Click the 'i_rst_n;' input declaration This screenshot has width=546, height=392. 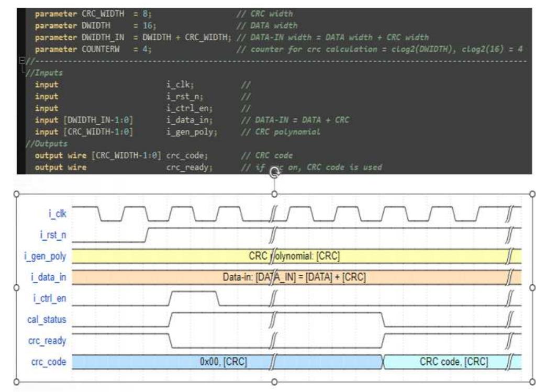pyautogui.click(x=185, y=96)
